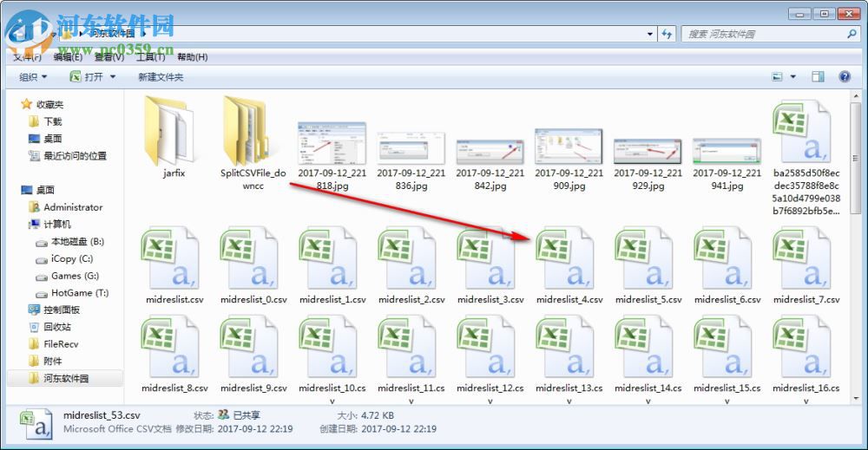Select the midreslist_2.csv file icon

[x=407, y=258]
